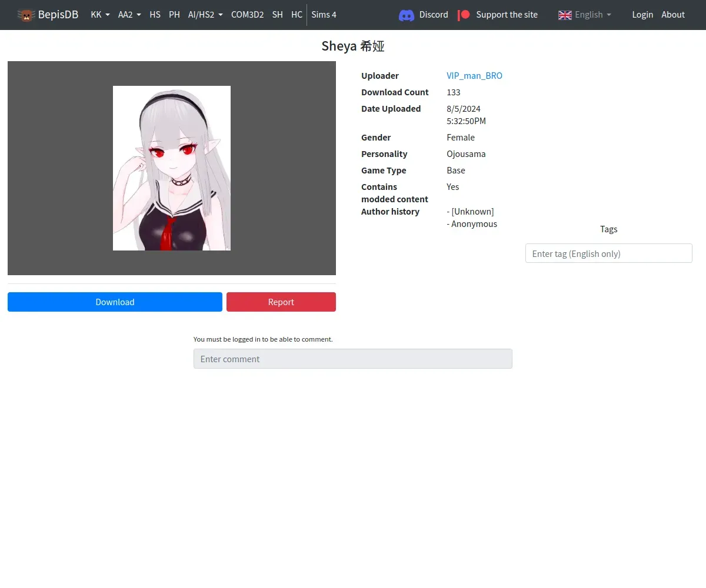Viewport: 706px width, 588px height.
Task: Click the Ojousama personality value
Action: (x=466, y=154)
